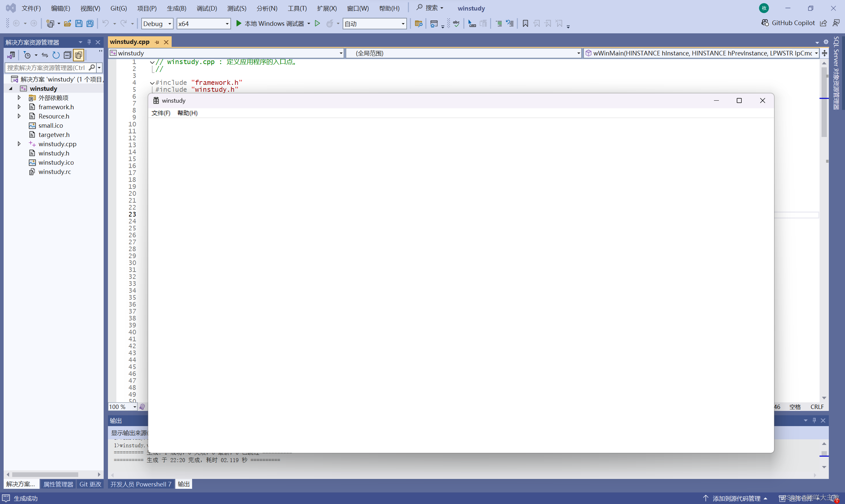Viewport: 845px width, 504px height.
Task: Click the Find in Files icon
Action: (419, 23)
